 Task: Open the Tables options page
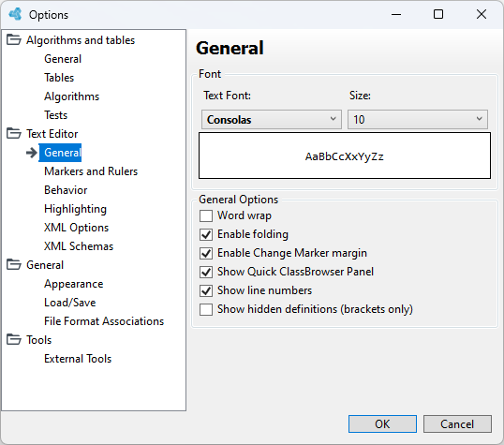59,78
